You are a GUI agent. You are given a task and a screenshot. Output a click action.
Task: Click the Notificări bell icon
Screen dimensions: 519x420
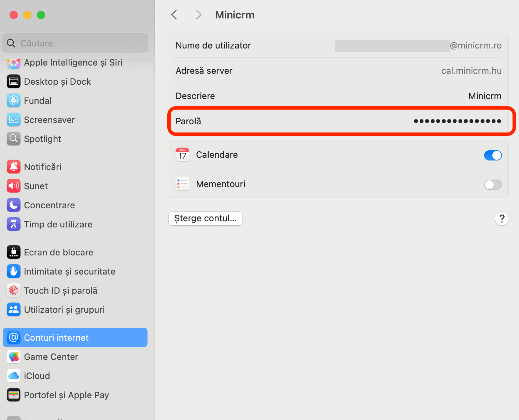coord(14,167)
